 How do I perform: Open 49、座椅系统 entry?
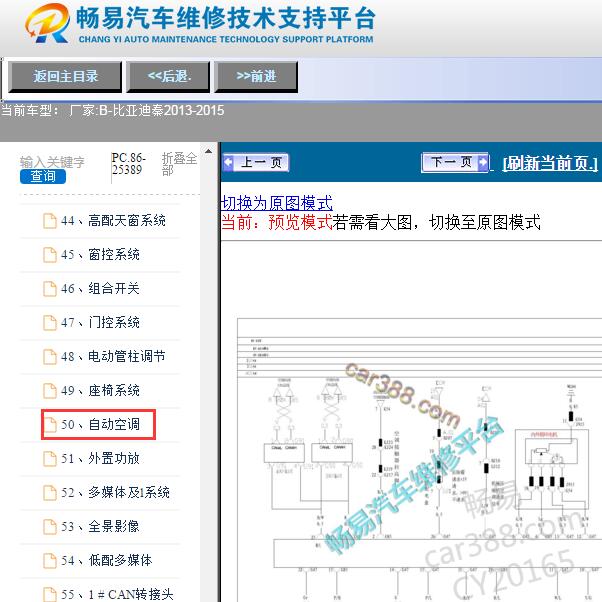100,390
